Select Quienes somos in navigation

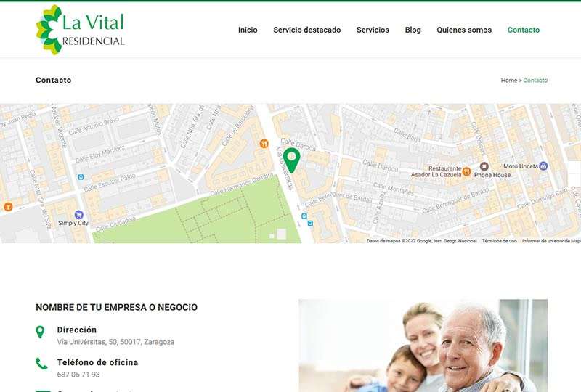pos(464,30)
